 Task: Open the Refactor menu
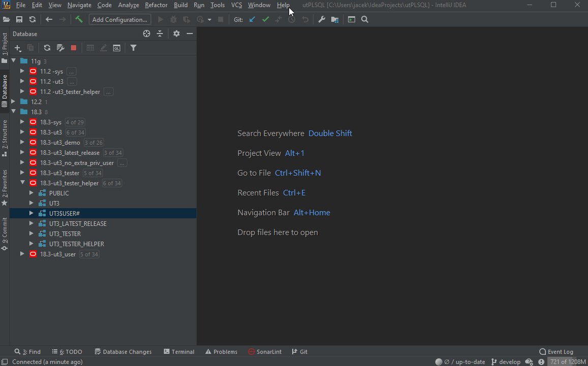coord(156,5)
